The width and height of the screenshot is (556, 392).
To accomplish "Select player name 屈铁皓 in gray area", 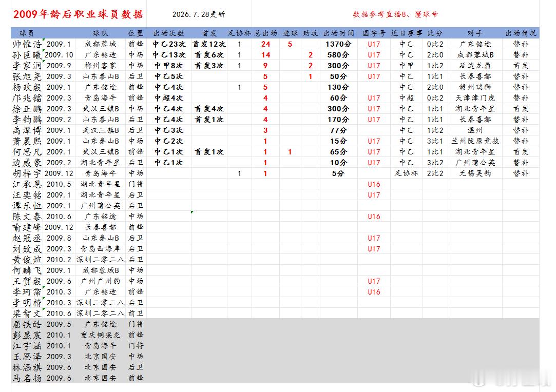I will click(27, 324).
